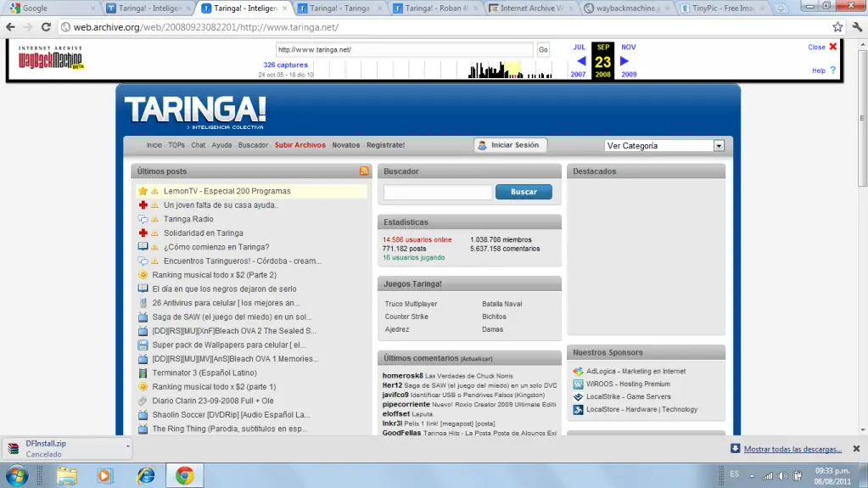Open the RSS feed icon in Últimos posts
This screenshot has height=488, width=868.
click(x=364, y=171)
